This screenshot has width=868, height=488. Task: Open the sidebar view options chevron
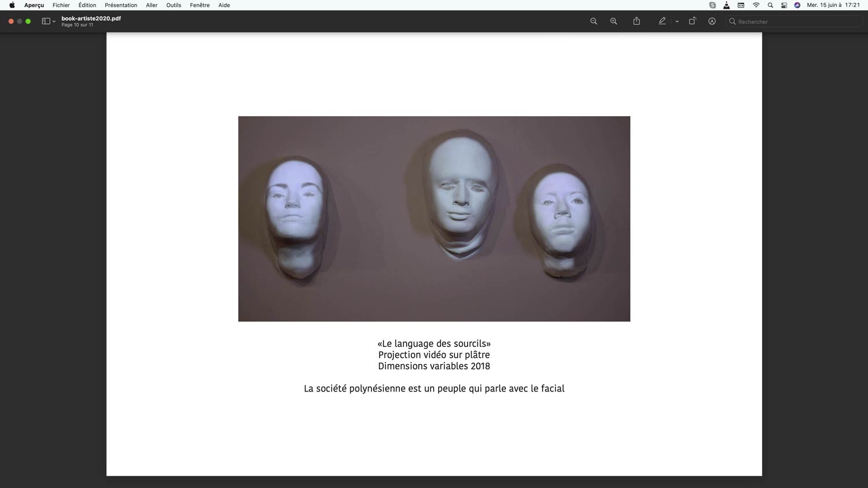[x=54, y=21]
